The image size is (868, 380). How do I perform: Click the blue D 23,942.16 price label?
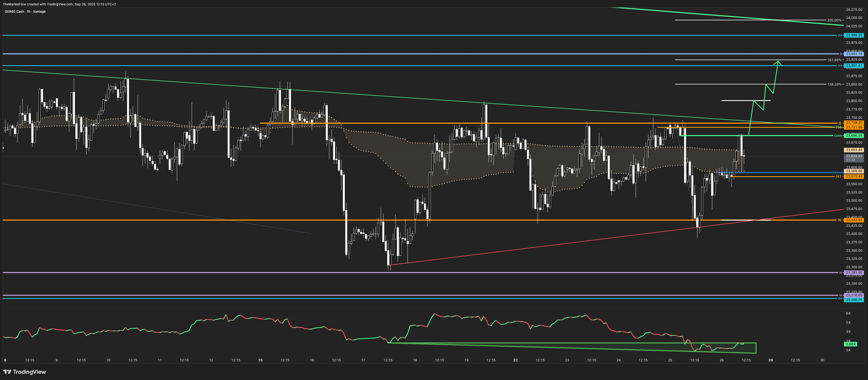[x=853, y=54]
